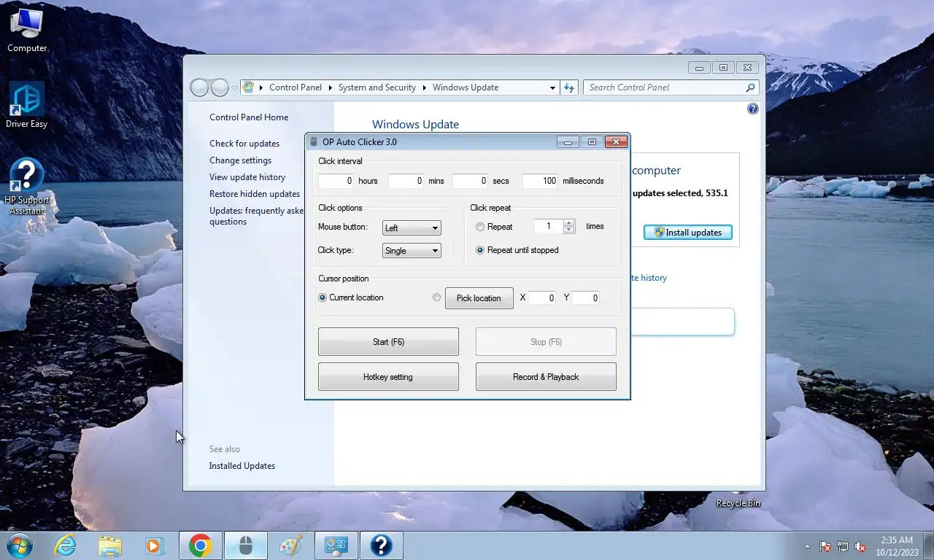Switch to Control Panel taskbar icon
934x560 pixels.
click(x=336, y=545)
